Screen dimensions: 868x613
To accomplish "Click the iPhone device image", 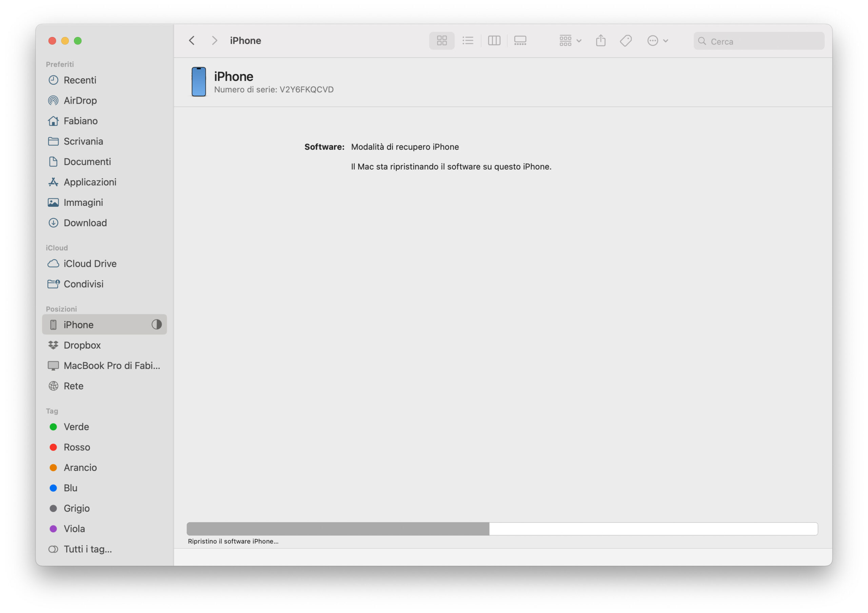I will [x=199, y=82].
